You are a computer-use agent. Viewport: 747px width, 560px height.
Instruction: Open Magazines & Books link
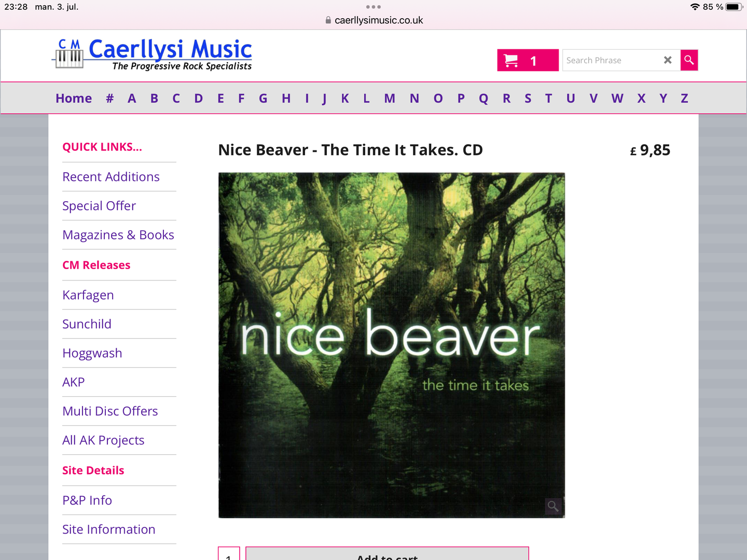point(118,235)
